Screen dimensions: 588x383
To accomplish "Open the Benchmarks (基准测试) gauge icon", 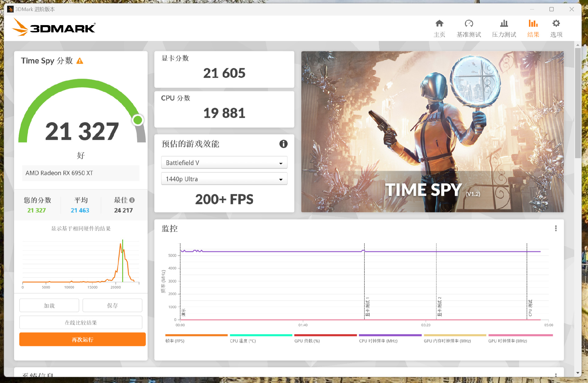I will (x=469, y=24).
